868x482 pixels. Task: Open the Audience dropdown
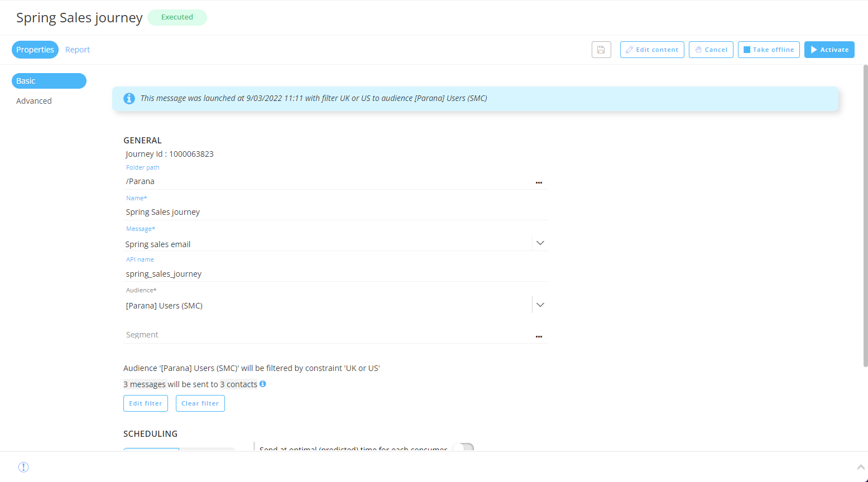[x=540, y=305]
